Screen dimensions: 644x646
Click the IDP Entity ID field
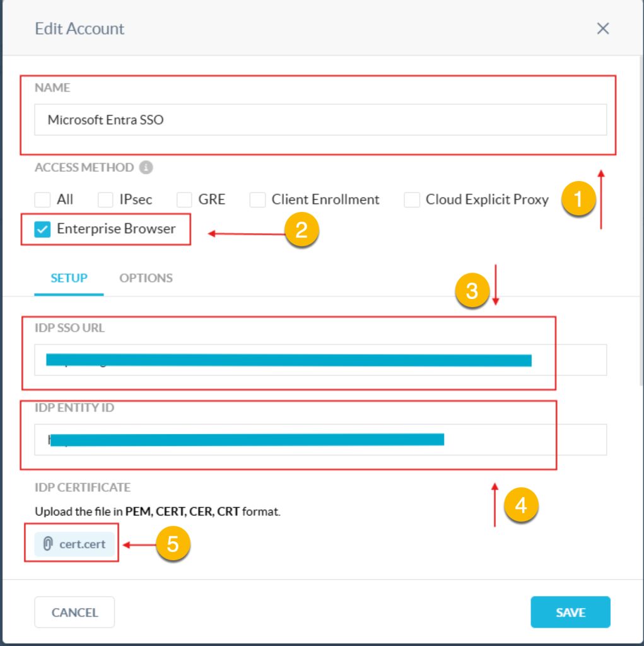[320, 440]
